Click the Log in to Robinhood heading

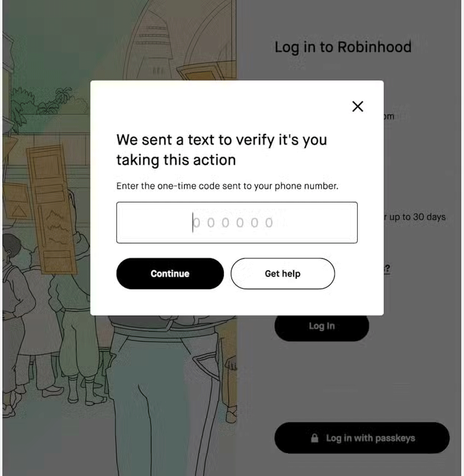click(x=343, y=47)
